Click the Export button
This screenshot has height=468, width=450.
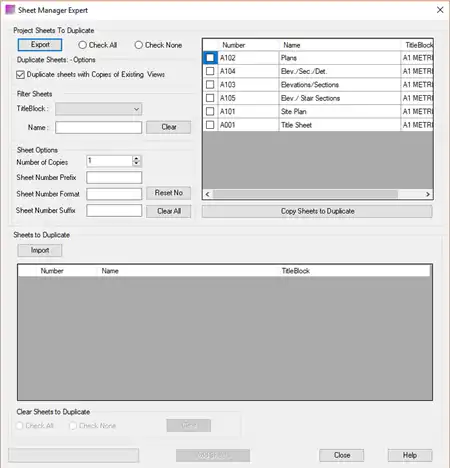(x=40, y=45)
